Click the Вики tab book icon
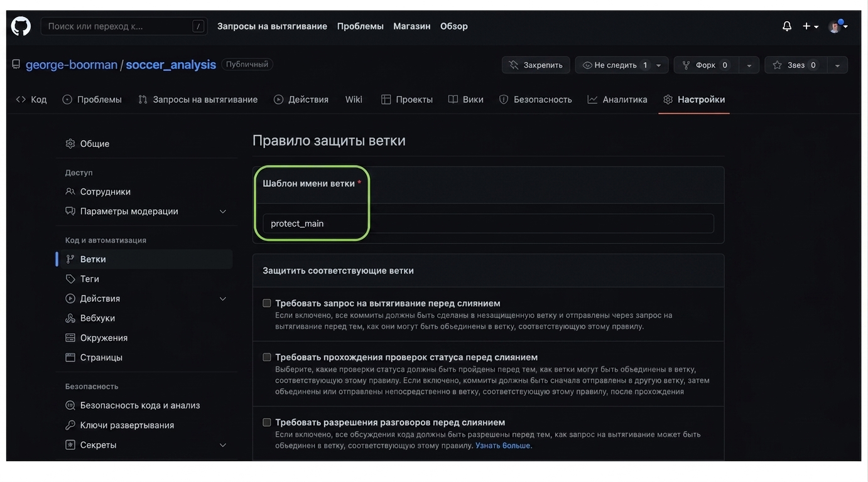This screenshot has height=482, width=868. (x=453, y=99)
